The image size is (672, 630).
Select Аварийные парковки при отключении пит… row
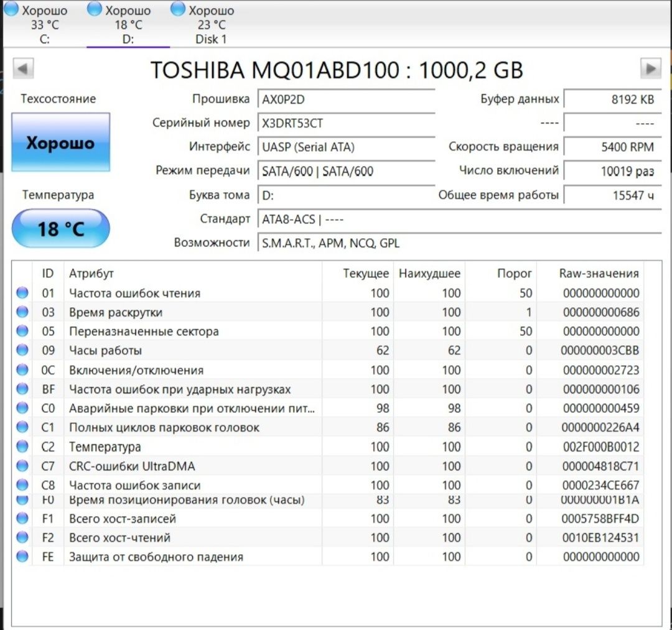(x=328, y=408)
